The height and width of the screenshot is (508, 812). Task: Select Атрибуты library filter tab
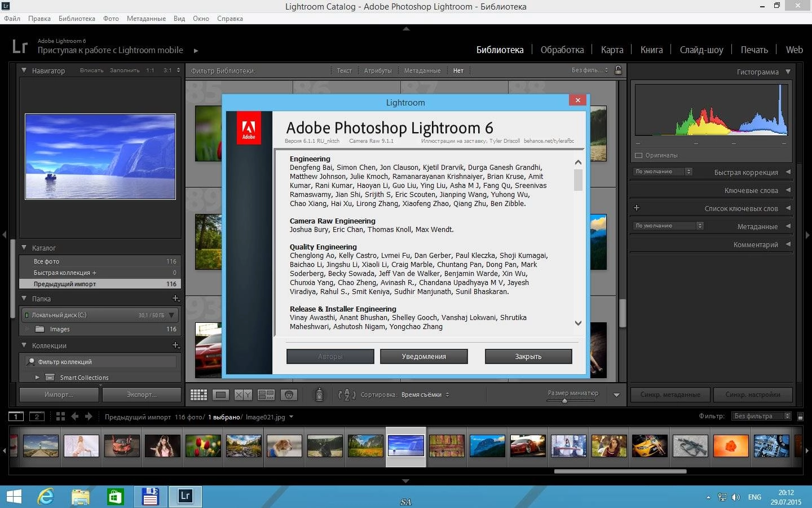[378, 71]
